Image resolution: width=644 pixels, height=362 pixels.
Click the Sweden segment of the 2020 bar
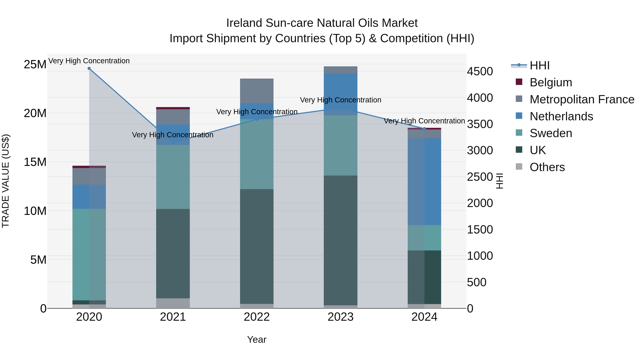(x=89, y=255)
